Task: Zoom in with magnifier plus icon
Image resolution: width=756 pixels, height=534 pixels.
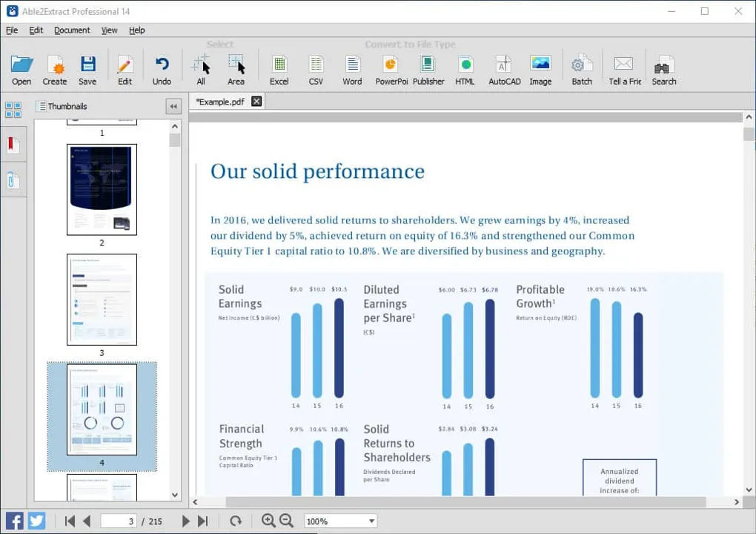Action: (x=268, y=521)
